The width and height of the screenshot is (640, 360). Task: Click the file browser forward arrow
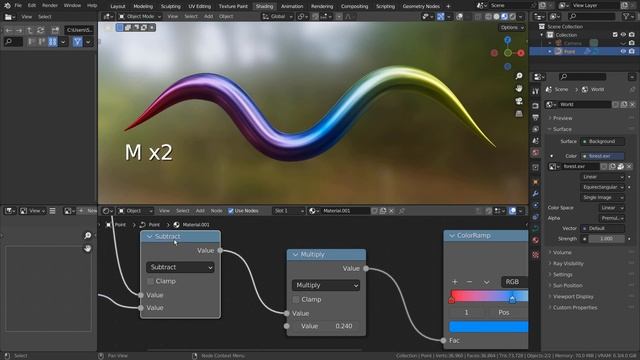pos(19,30)
